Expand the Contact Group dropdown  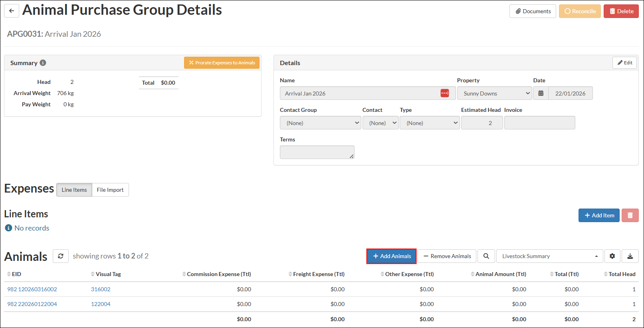[320, 123]
